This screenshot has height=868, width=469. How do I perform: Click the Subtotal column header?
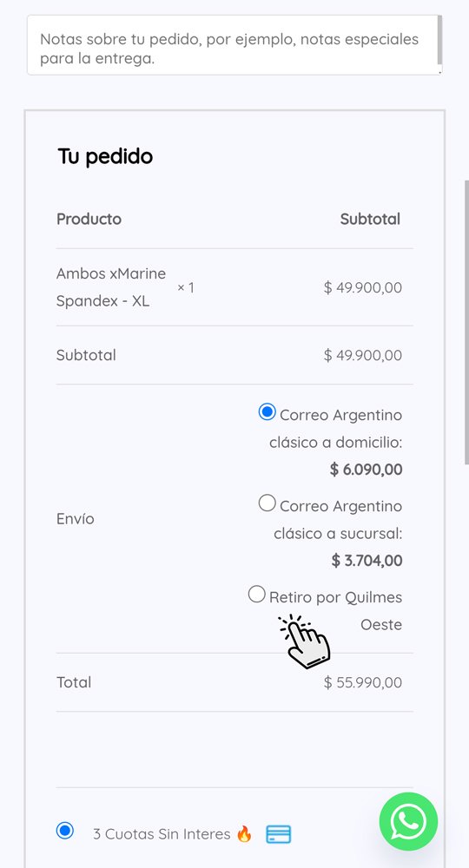[x=371, y=220]
